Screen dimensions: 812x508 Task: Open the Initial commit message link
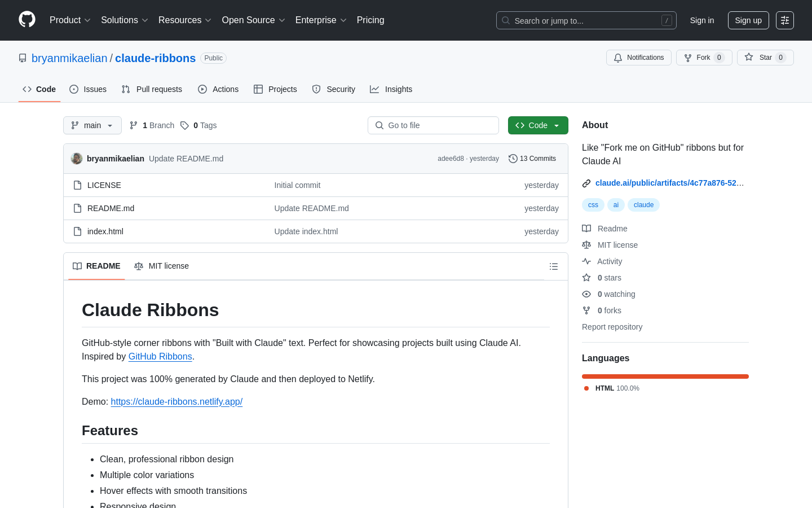pyautogui.click(x=297, y=185)
